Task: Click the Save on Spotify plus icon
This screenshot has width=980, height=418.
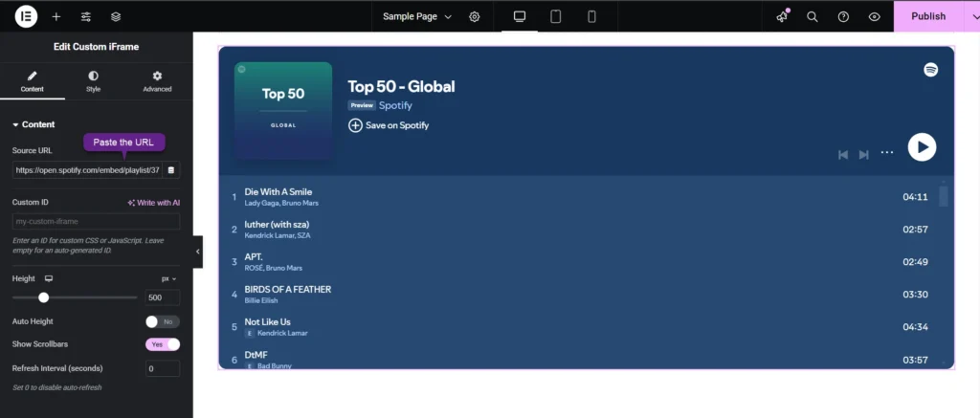Action: tap(355, 125)
